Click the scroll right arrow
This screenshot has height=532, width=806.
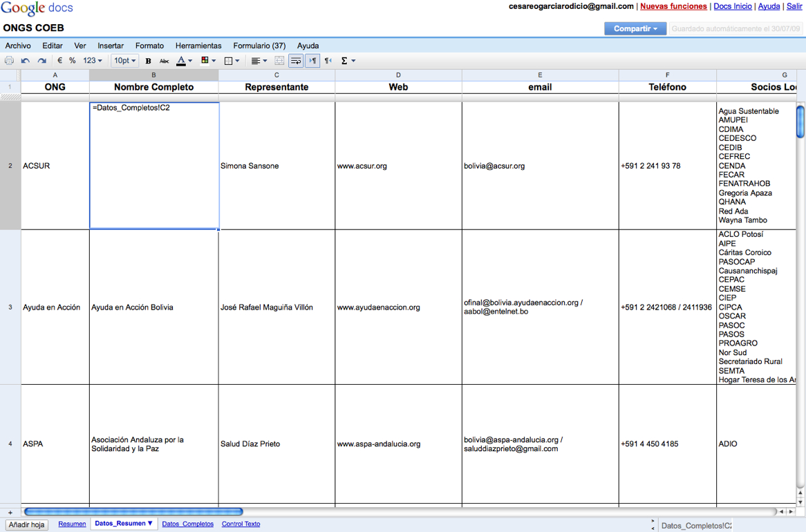pyautogui.click(x=791, y=511)
